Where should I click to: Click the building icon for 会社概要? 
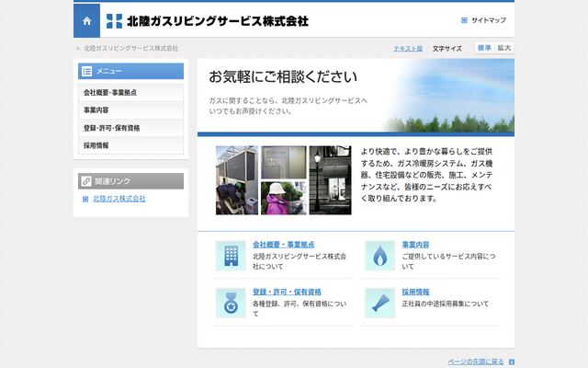point(231,256)
